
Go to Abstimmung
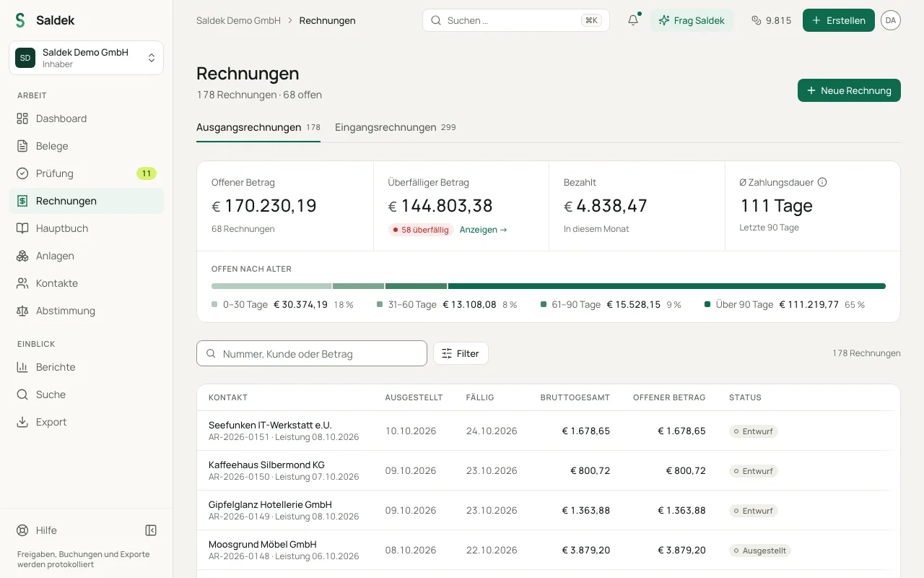(86, 311)
